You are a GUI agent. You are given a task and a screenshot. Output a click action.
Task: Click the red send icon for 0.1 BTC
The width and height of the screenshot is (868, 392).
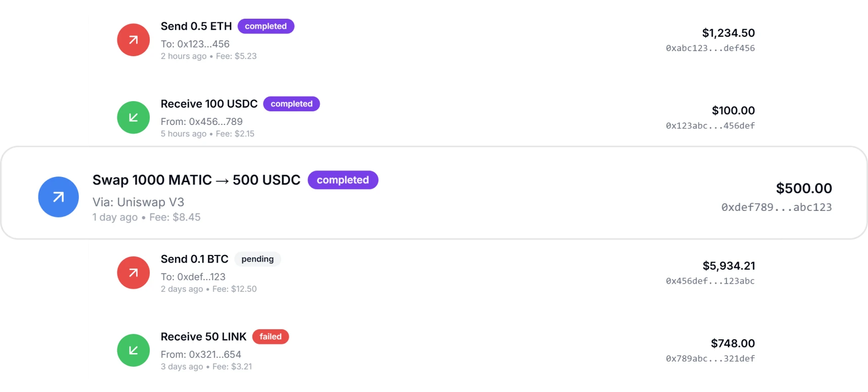coord(133,272)
